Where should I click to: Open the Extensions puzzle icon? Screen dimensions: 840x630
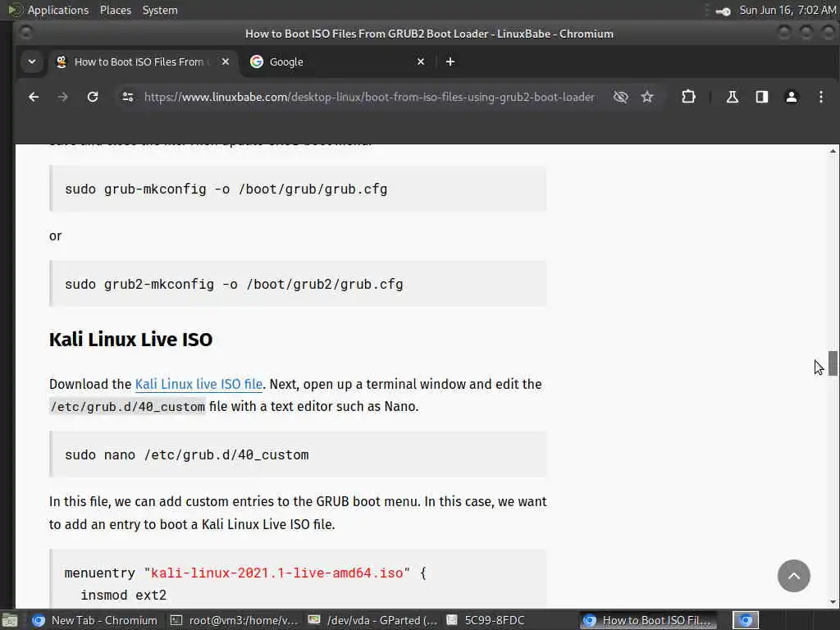pyautogui.click(x=688, y=97)
